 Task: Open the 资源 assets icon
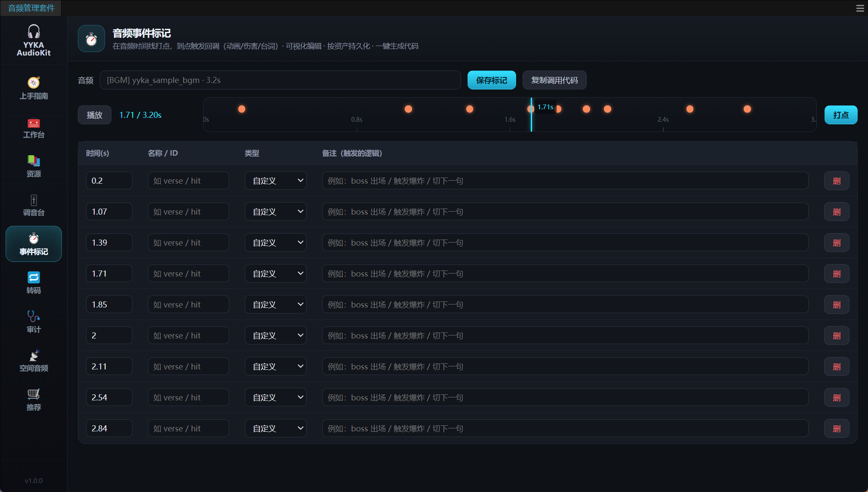click(x=34, y=161)
